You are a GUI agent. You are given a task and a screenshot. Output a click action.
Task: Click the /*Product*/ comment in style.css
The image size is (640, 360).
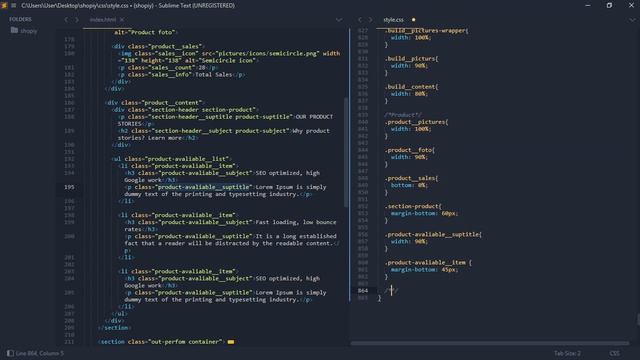point(402,115)
